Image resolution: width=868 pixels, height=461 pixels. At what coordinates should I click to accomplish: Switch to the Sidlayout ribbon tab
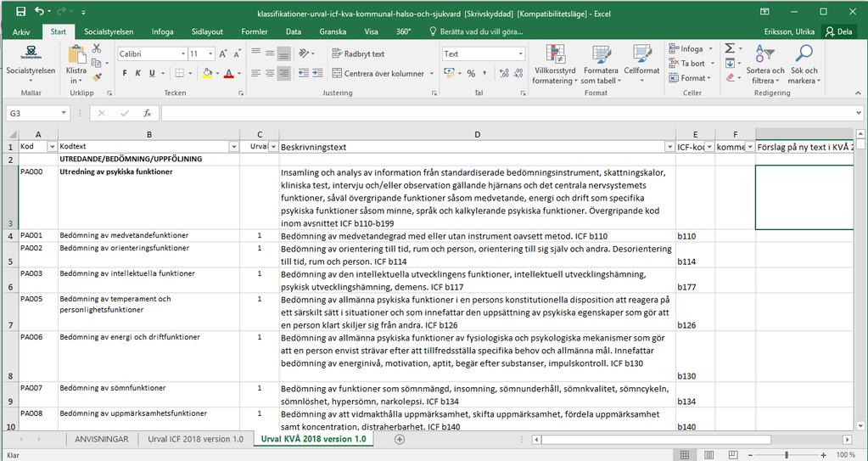pos(207,31)
